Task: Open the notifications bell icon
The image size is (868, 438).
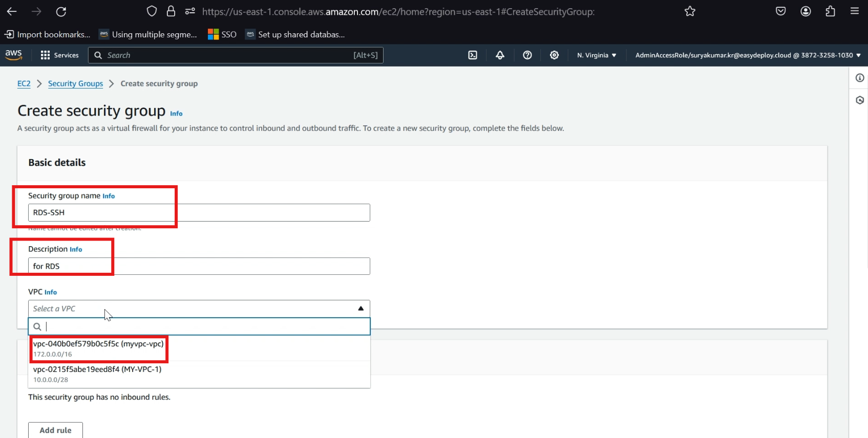Action: (500, 55)
